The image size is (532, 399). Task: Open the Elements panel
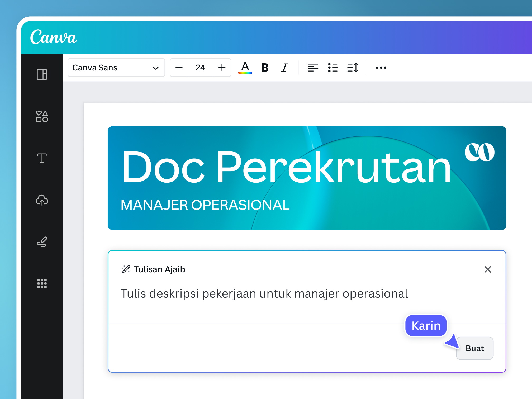pyautogui.click(x=42, y=116)
